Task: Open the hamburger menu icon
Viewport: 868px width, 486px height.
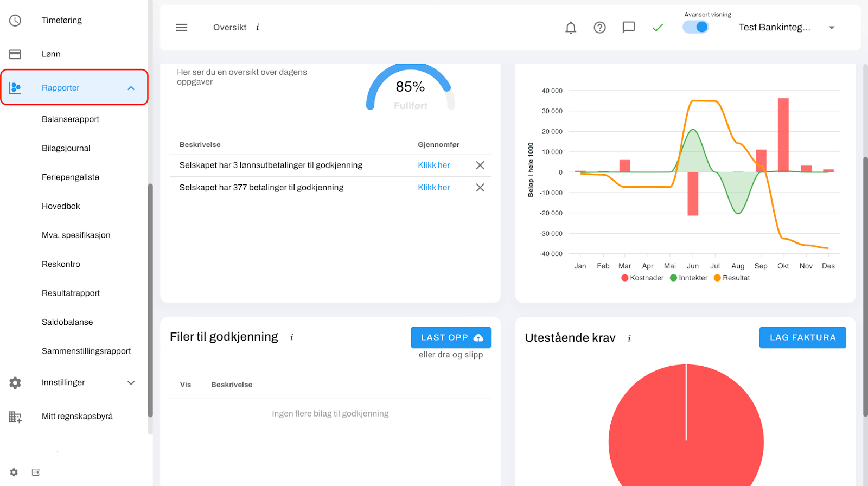Action: point(182,28)
